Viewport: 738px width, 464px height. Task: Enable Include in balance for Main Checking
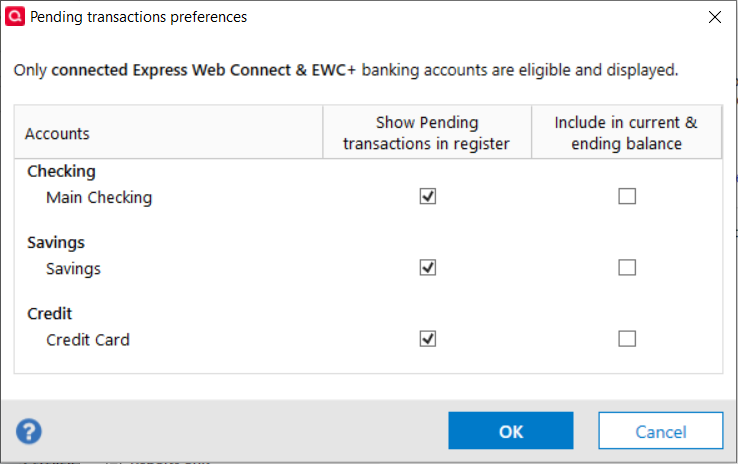[x=627, y=197]
